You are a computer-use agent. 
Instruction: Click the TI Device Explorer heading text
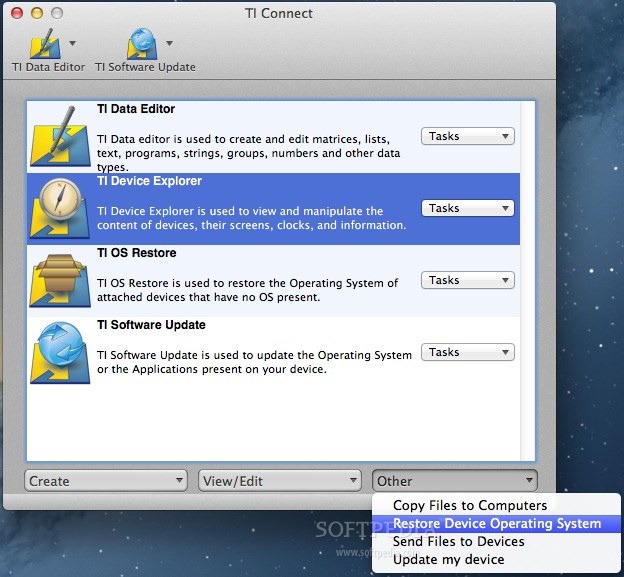click(x=149, y=181)
